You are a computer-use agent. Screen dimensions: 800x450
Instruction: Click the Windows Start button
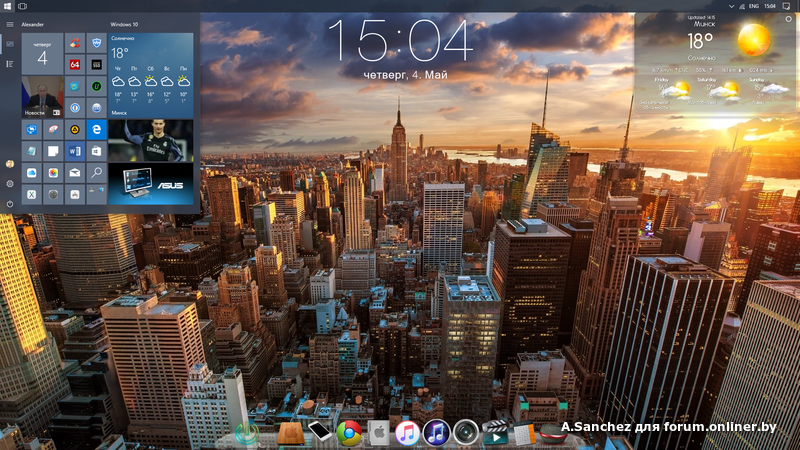[x=7, y=6]
